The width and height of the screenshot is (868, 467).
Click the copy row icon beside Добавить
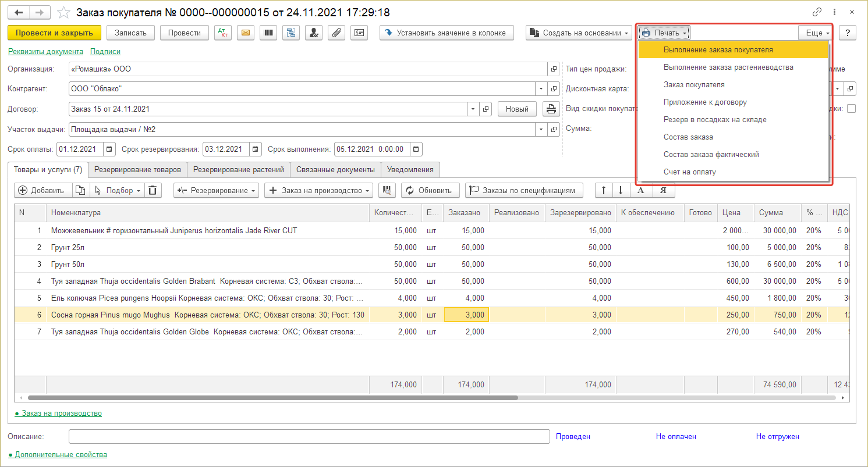click(x=80, y=190)
